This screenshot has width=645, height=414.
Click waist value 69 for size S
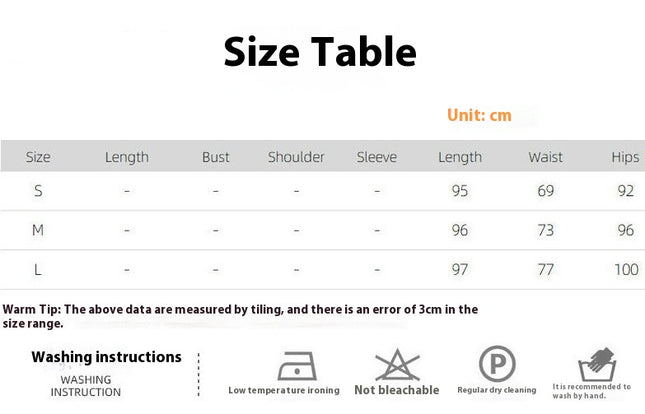click(545, 191)
